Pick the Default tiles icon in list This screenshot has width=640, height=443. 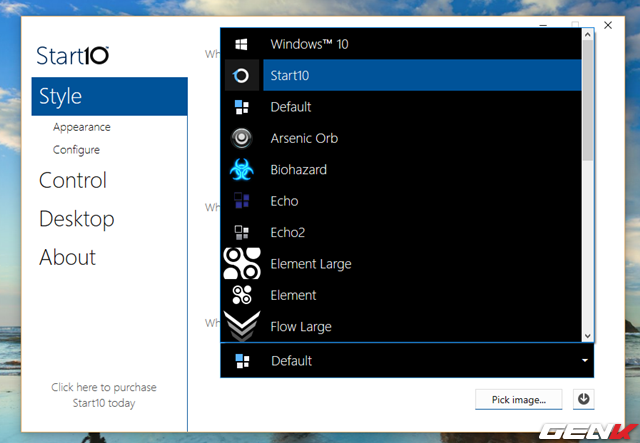[242, 107]
